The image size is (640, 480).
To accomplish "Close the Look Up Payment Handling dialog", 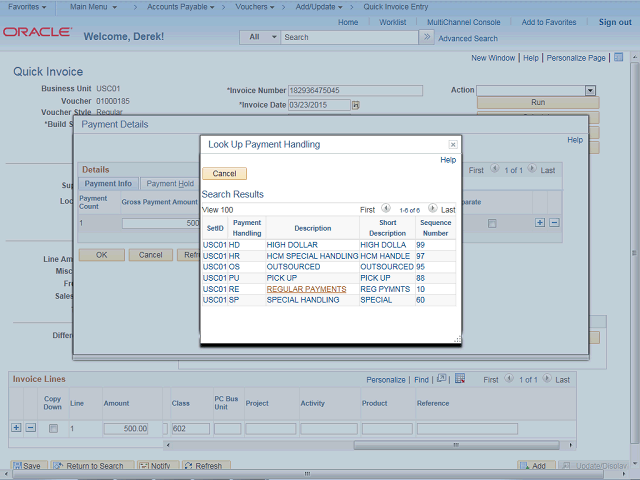I will (x=452, y=145).
